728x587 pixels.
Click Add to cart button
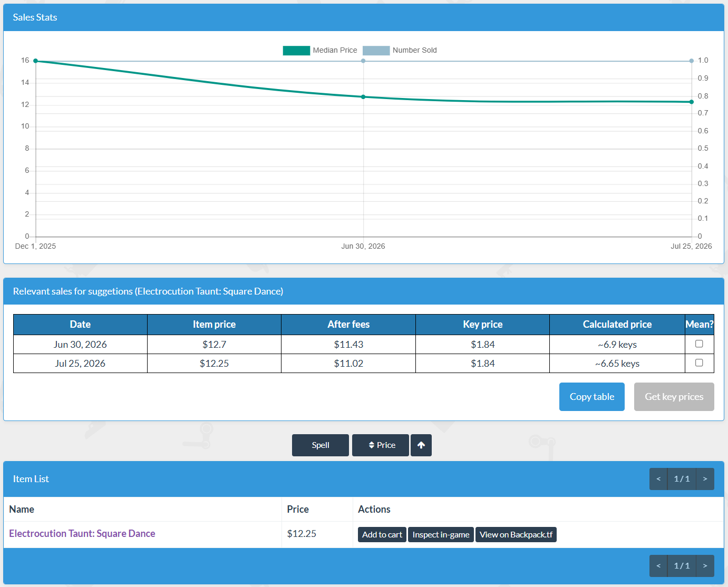382,535
